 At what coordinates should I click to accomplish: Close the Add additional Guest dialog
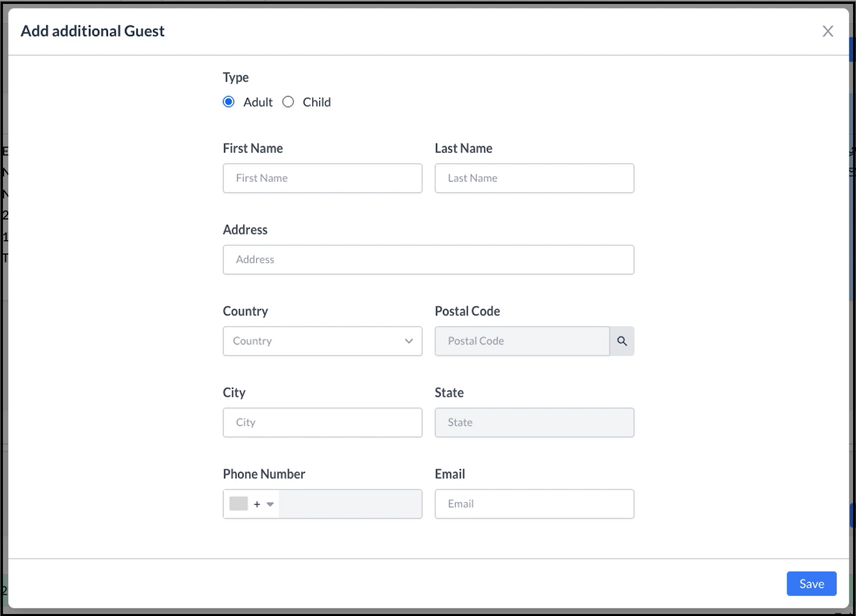[x=828, y=31]
